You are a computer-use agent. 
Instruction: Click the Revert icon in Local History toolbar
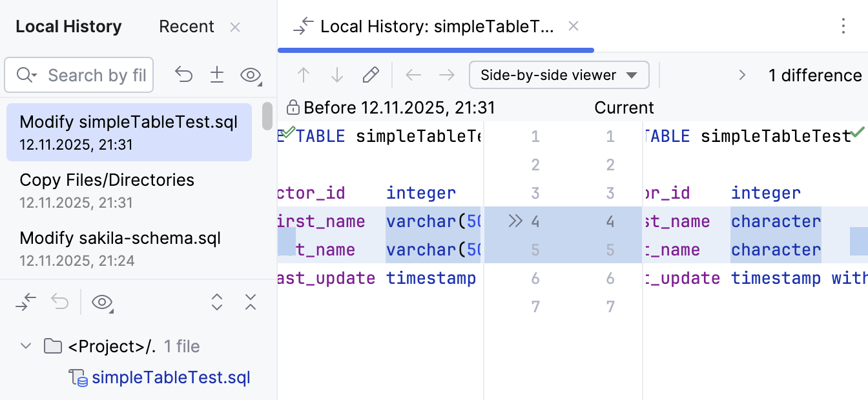coord(184,75)
